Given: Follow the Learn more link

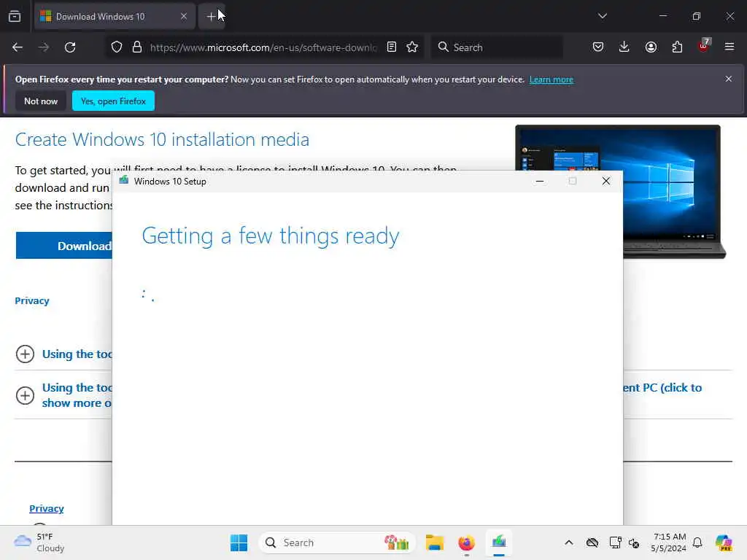Looking at the screenshot, I should (x=551, y=79).
